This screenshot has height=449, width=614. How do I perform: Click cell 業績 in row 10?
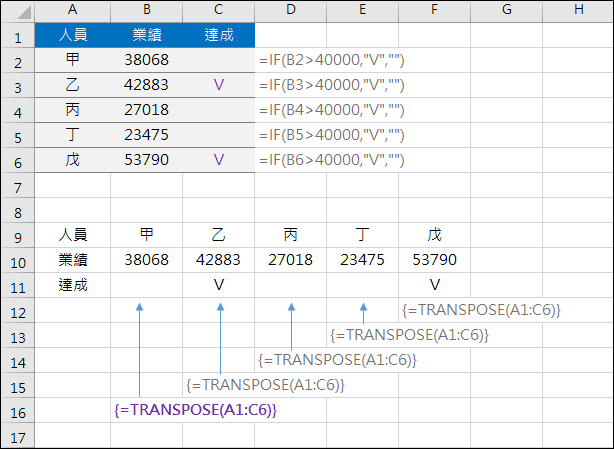coord(73,260)
